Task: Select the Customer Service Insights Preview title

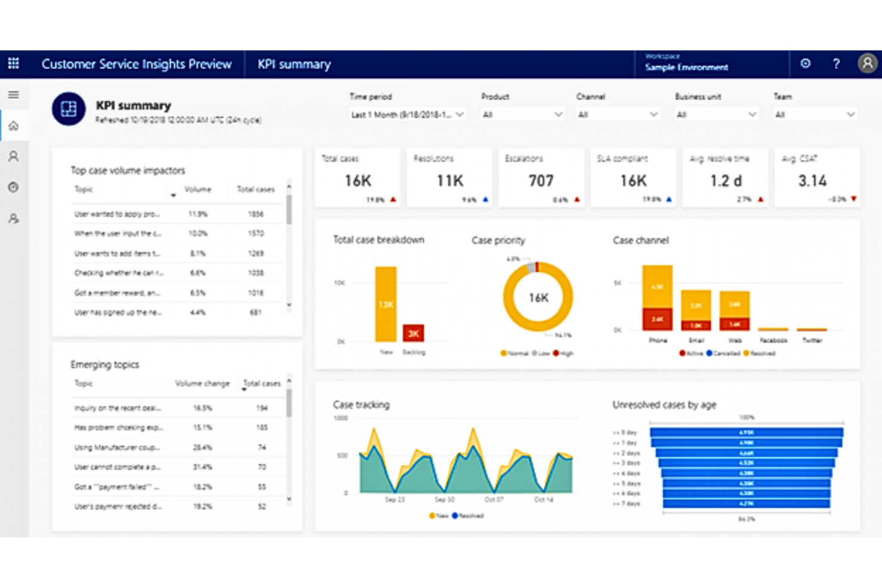Action: 137,64
